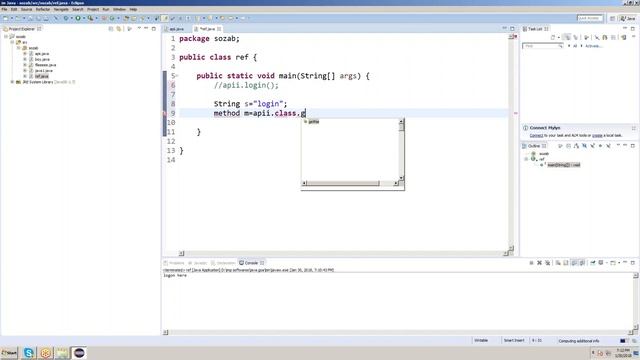
Task: Select javal.java in Project Explorer
Action: [x=43, y=71]
